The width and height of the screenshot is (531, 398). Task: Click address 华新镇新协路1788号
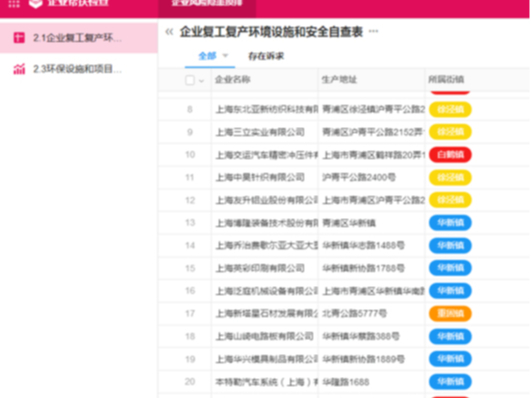click(363, 268)
